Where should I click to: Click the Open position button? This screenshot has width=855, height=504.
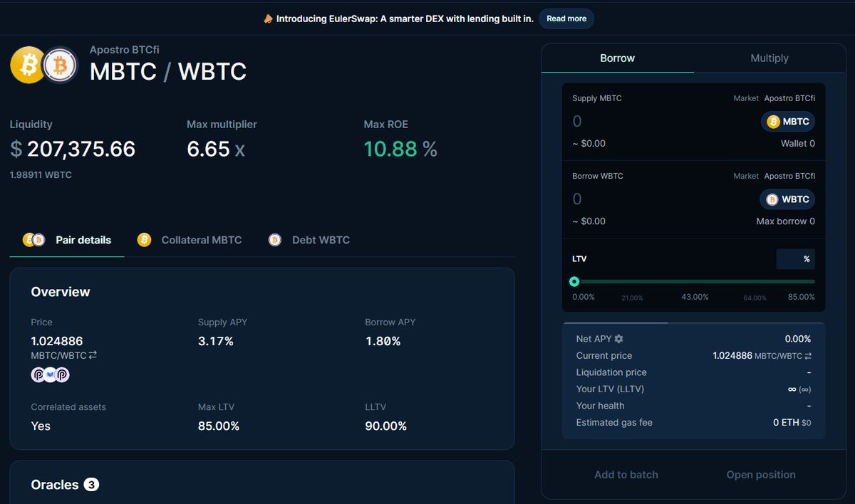tap(761, 475)
